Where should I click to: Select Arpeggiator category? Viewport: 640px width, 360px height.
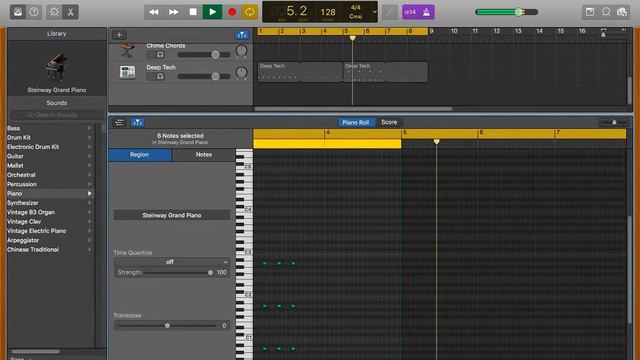51,240
